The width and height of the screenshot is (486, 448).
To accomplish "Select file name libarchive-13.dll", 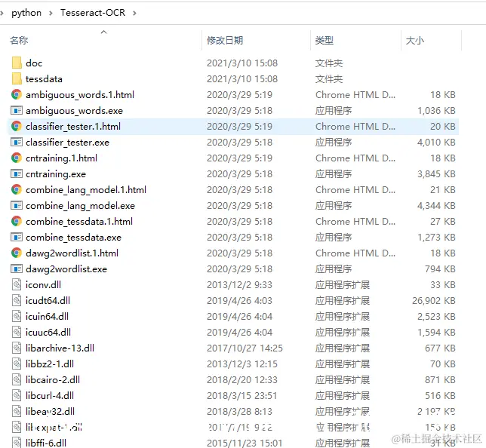I will (60, 348).
